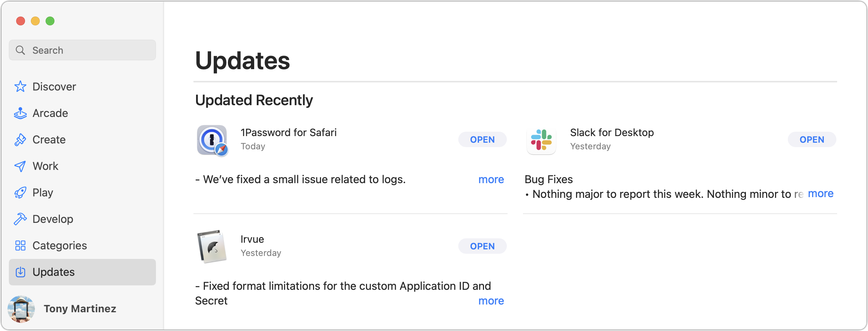Open Work via paper plane icon
Viewport: 868px width, 331px height.
click(20, 166)
